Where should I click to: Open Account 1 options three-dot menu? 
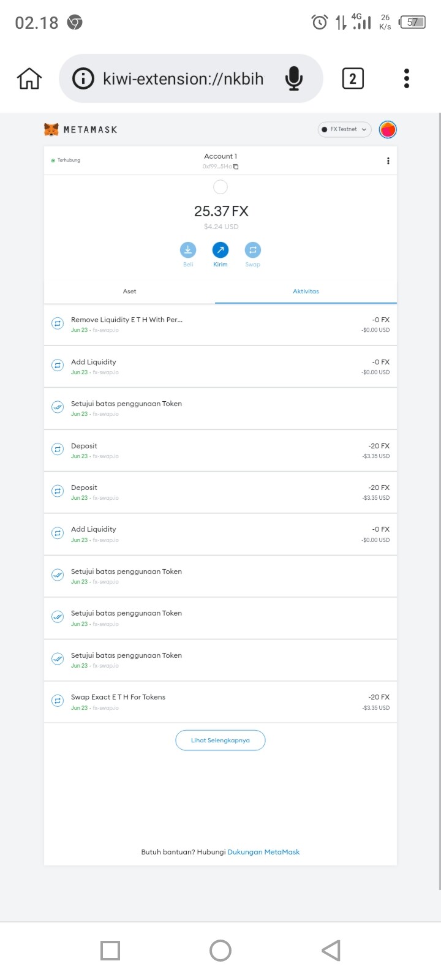click(x=388, y=160)
